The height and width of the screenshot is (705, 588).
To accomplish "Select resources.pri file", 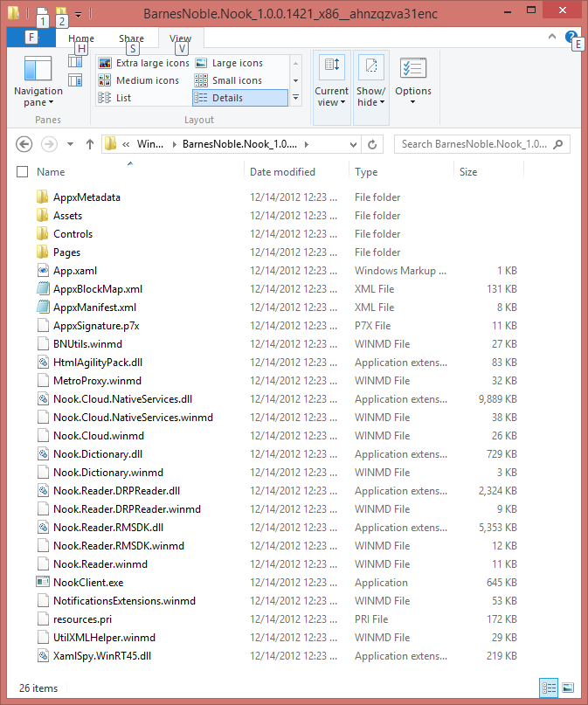I will [82, 619].
